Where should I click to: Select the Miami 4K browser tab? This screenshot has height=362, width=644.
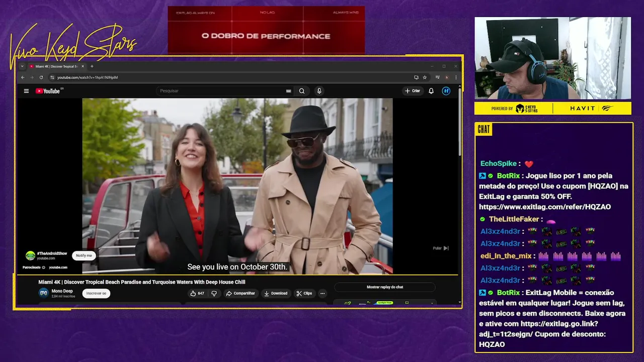[x=56, y=66]
